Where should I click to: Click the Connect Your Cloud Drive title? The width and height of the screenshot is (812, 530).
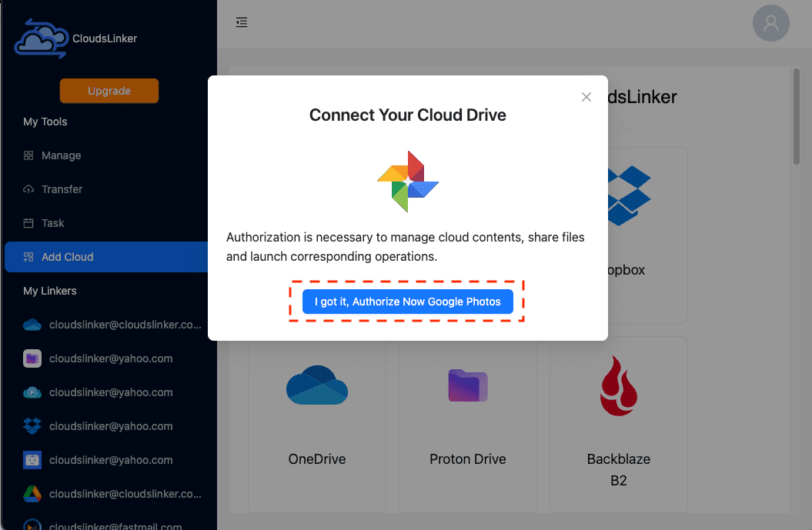[408, 115]
